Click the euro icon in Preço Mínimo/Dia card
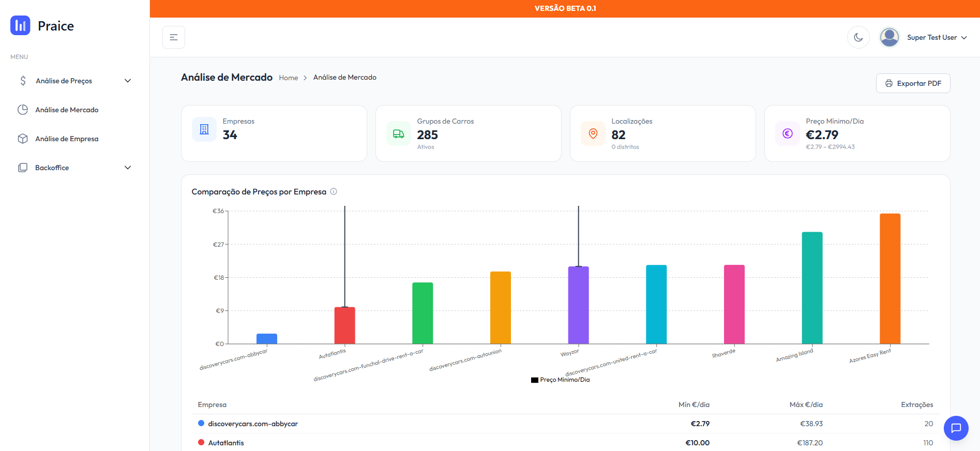Viewport: 980px width, 451px height. pos(788,133)
